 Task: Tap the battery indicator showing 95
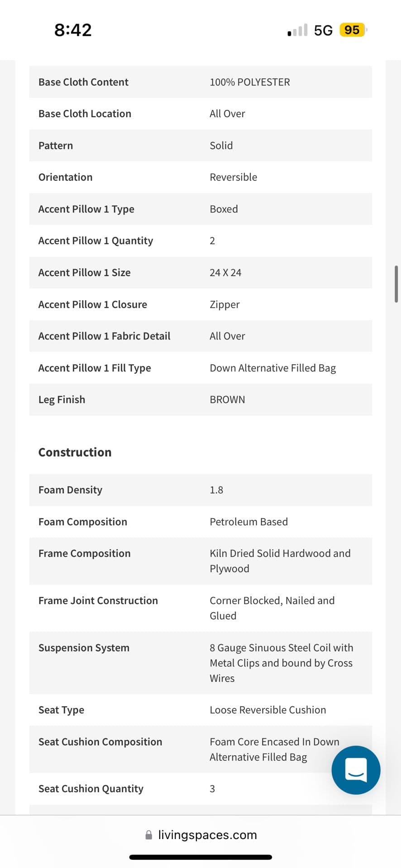[x=353, y=30]
